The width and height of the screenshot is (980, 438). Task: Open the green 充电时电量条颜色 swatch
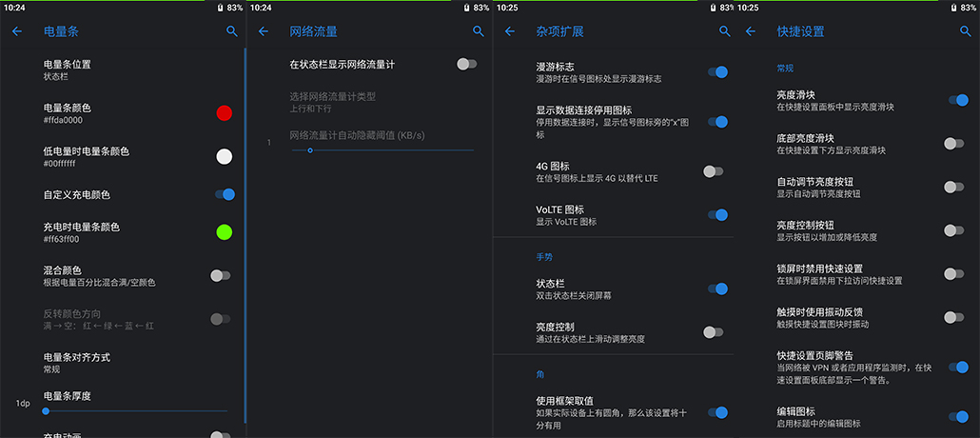click(224, 232)
